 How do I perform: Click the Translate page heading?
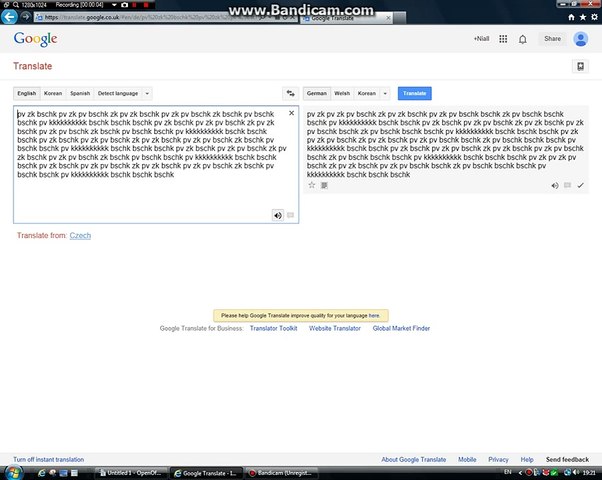33,66
